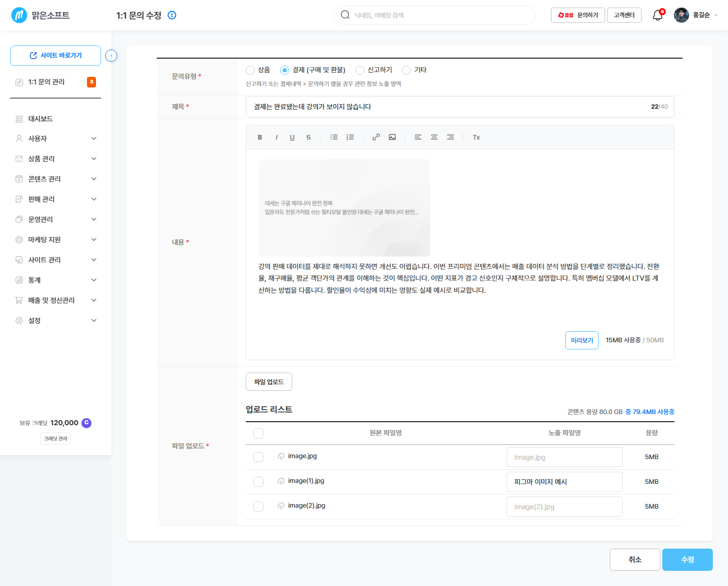Edit the 피그마 이미지 예시 display name field
The image size is (728, 586).
click(x=565, y=482)
